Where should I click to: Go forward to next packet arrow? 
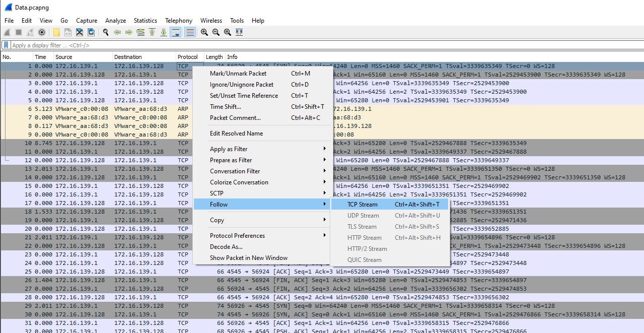(x=129, y=32)
